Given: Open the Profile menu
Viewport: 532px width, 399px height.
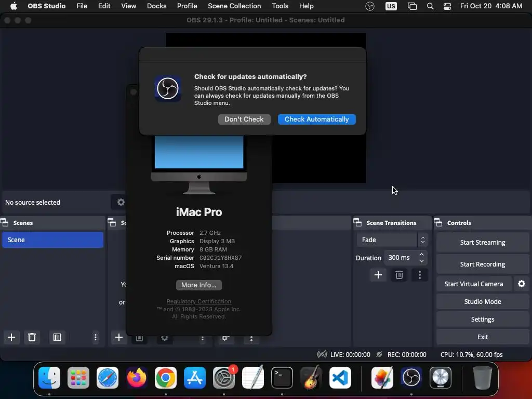Looking at the screenshot, I should (x=187, y=6).
